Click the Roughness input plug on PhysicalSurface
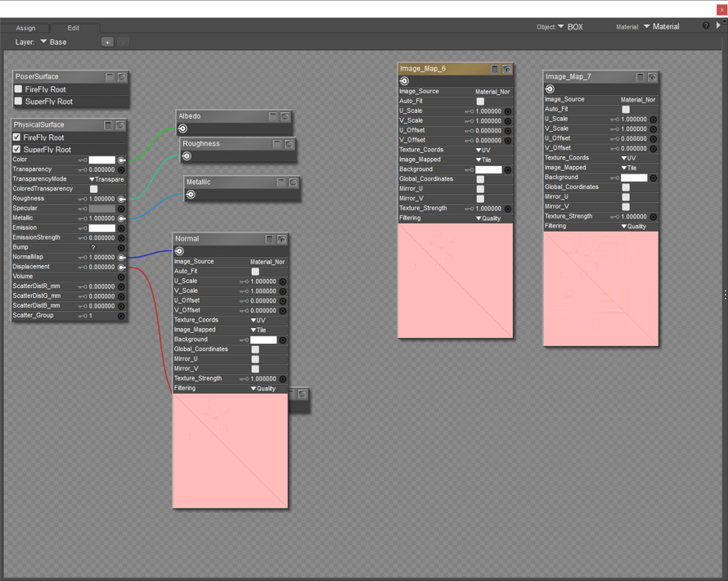Image resolution: width=728 pixels, height=581 pixels. (122, 199)
